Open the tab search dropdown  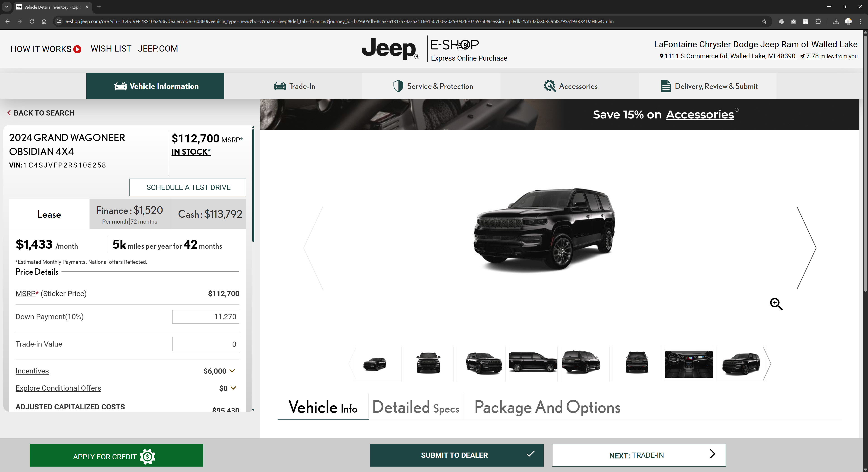point(6,7)
